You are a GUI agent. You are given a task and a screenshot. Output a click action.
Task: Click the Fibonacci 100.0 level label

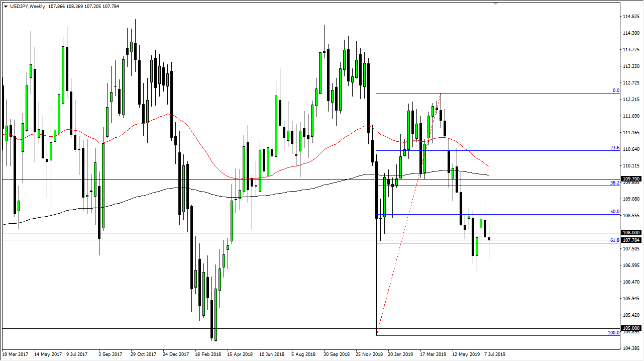click(x=613, y=333)
